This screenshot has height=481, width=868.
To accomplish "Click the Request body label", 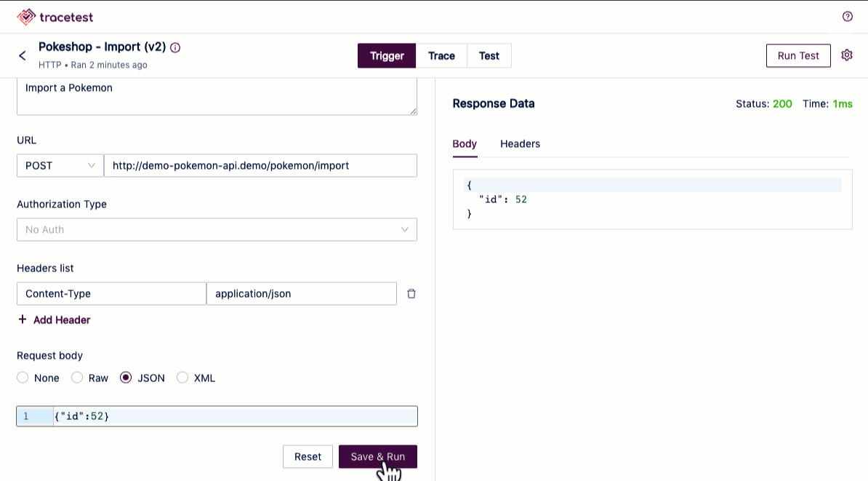I will pyautogui.click(x=50, y=356).
